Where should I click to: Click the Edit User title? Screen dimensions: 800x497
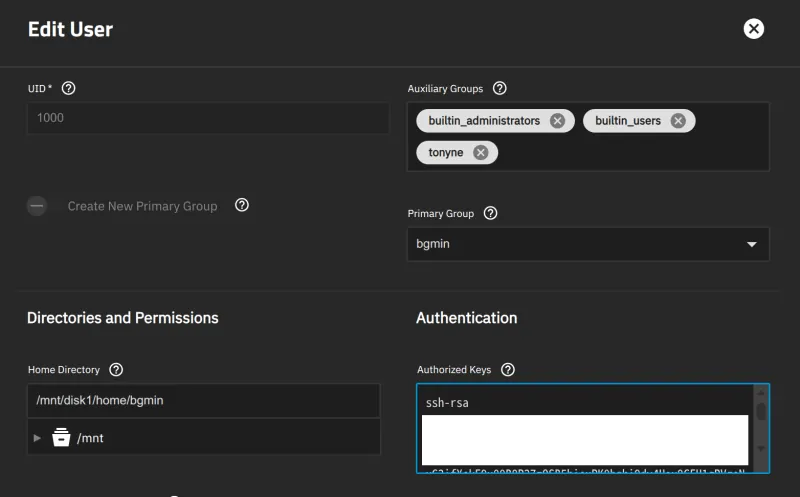pos(70,29)
